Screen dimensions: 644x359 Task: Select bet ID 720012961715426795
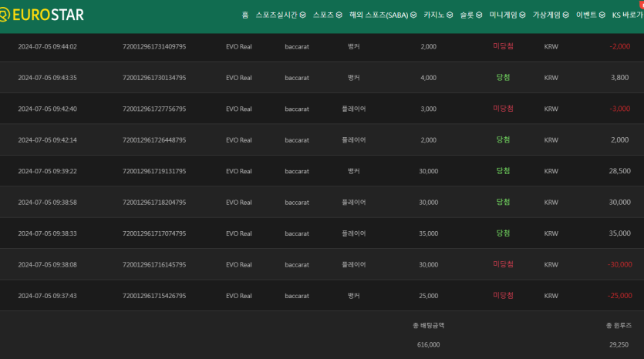coord(154,297)
